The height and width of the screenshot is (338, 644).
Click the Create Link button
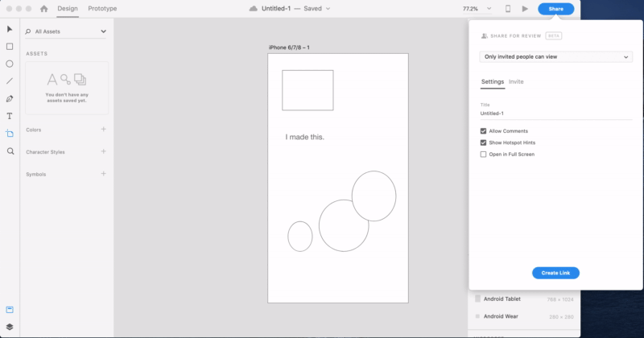pyautogui.click(x=555, y=273)
